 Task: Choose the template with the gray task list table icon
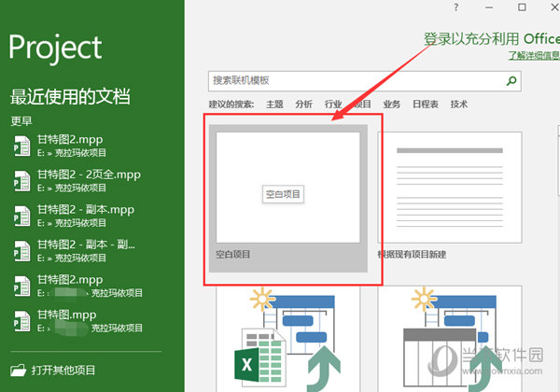450,339
